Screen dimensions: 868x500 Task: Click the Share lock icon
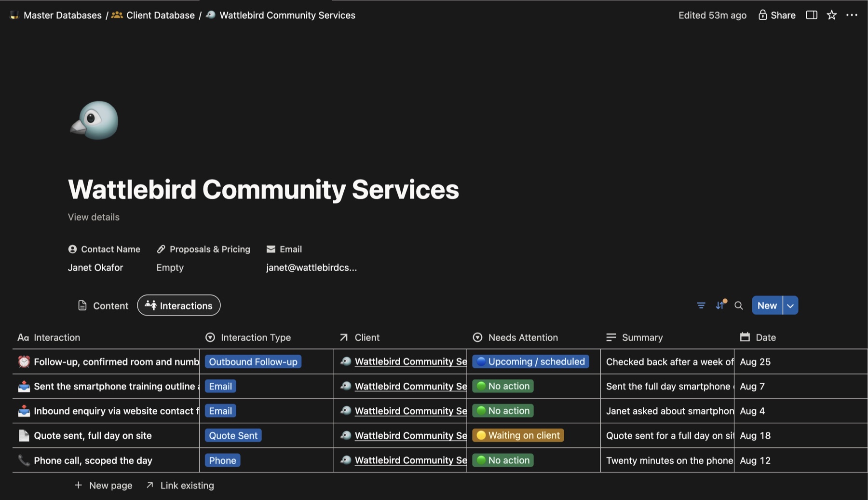pyautogui.click(x=762, y=15)
